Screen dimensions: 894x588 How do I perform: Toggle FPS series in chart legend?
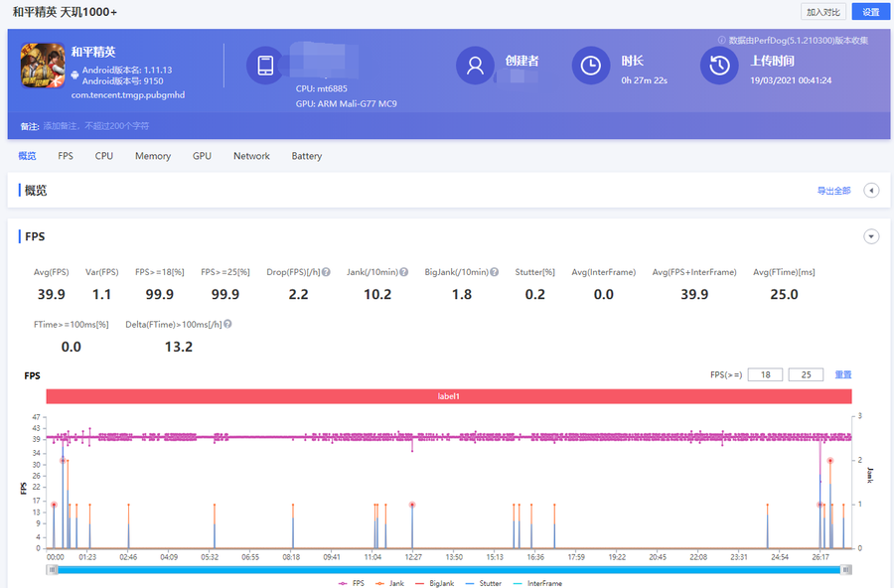[351, 583]
